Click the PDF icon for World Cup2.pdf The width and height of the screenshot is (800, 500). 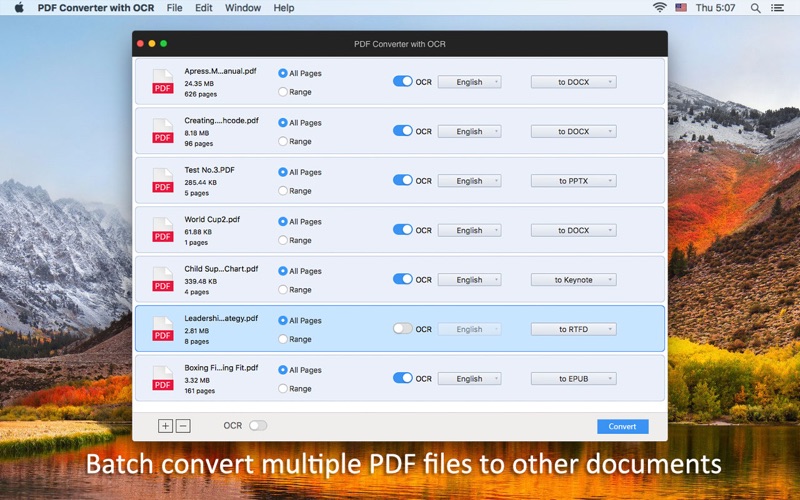(x=162, y=230)
